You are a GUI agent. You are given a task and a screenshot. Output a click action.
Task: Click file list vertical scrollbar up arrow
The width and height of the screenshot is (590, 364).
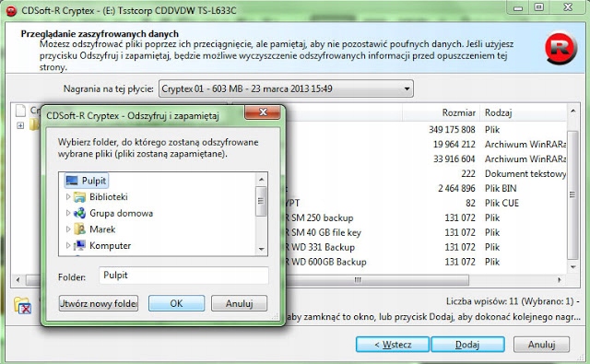pyautogui.click(x=572, y=111)
